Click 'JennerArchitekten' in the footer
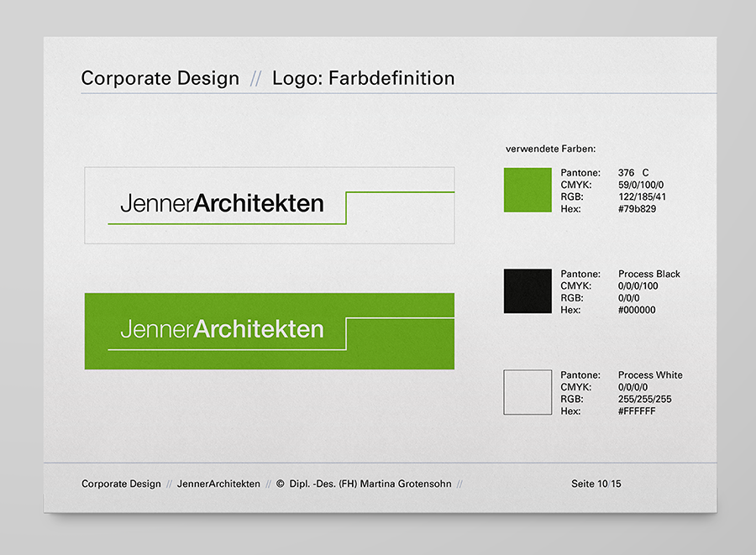Image resolution: width=756 pixels, height=555 pixels. coord(218,484)
